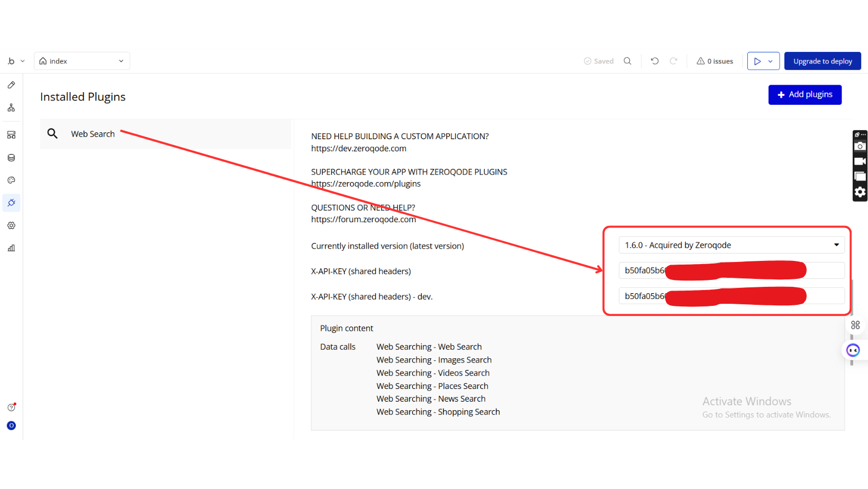Click Upgrade to deploy

(822, 61)
